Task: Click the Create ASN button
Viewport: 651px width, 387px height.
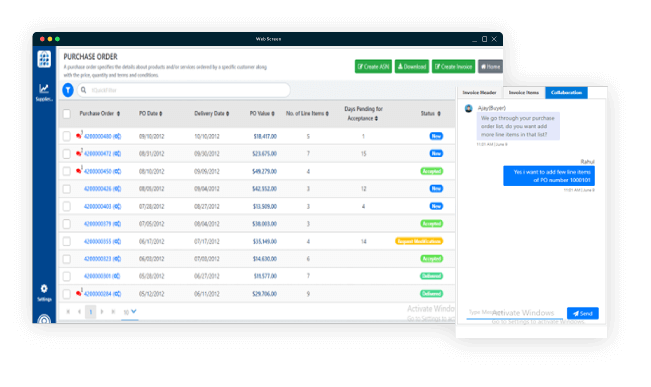Action: tap(373, 66)
